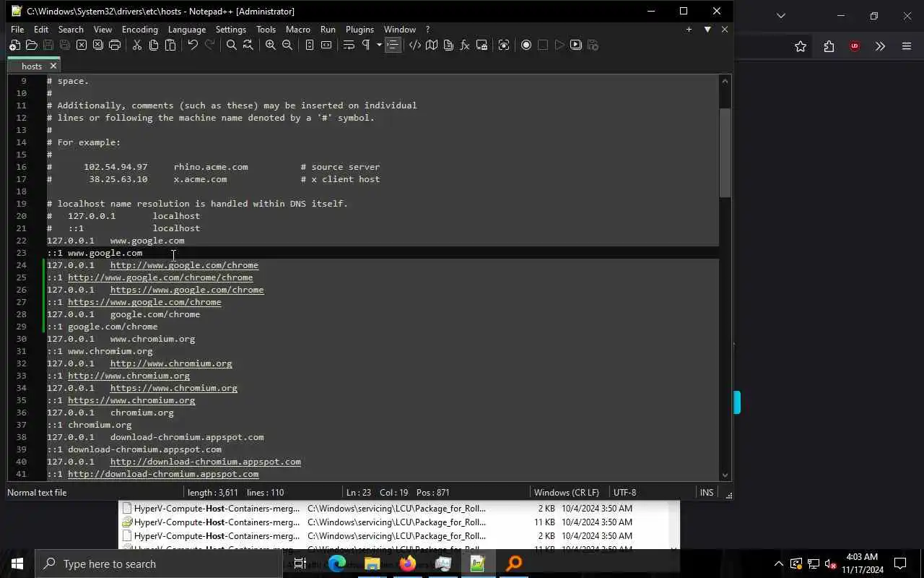Click the Windows (CR LF) status bar field
924x578 pixels.
[x=566, y=493]
